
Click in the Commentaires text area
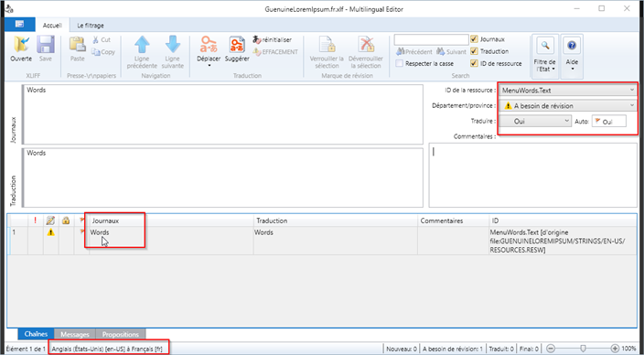(533, 175)
